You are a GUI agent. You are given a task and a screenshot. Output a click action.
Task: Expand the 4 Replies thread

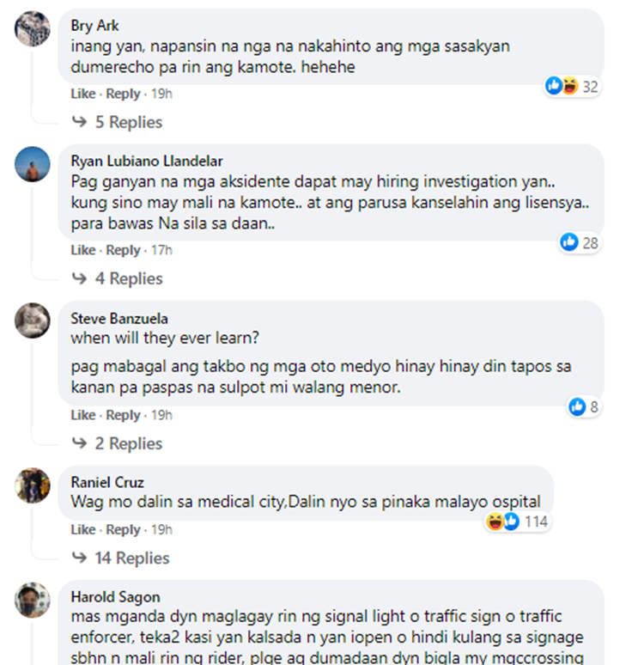click(118, 278)
